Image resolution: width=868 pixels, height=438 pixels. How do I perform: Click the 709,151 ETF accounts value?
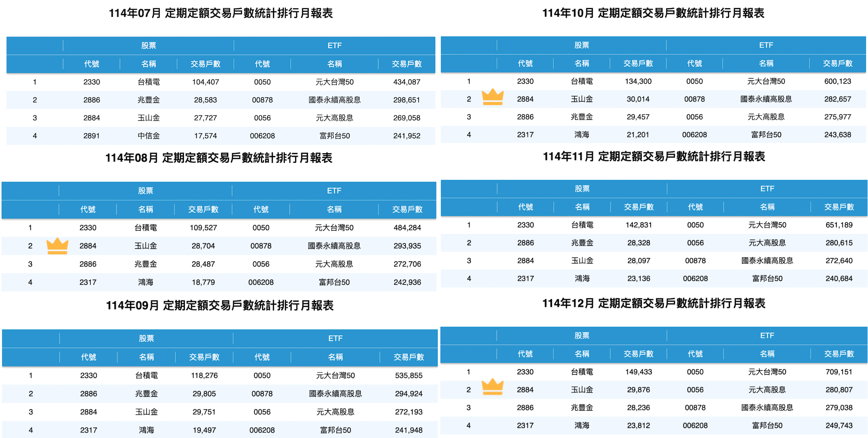point(839,372)
